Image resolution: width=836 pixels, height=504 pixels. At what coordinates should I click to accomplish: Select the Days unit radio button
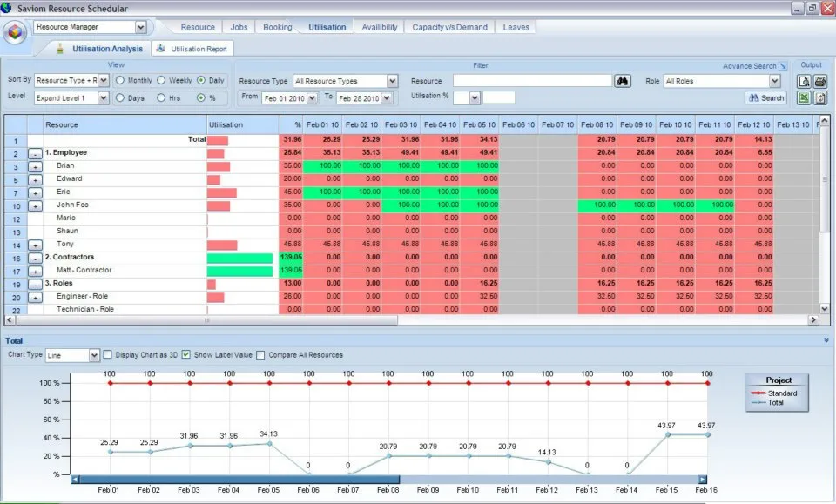pyautogui.click(x=120, y=98)
